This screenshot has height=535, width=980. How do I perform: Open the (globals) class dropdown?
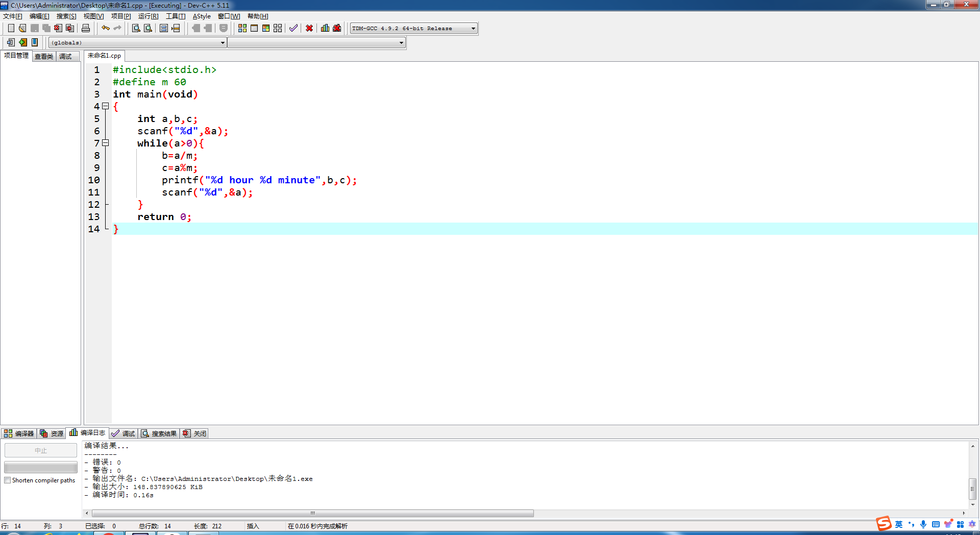coord(138,43)
